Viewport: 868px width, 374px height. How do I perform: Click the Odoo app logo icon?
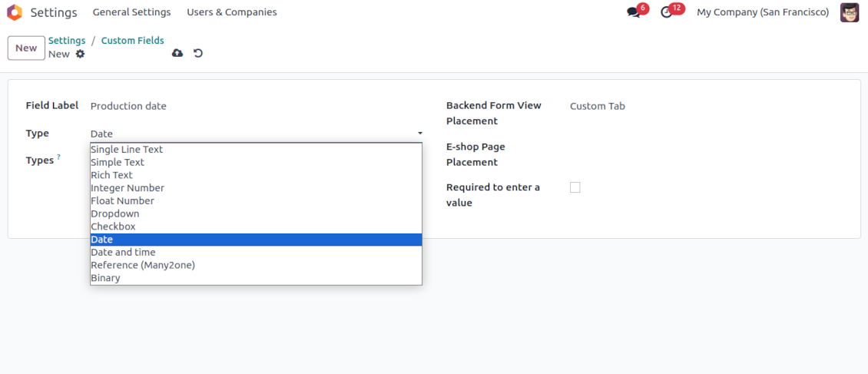point(15,12)
